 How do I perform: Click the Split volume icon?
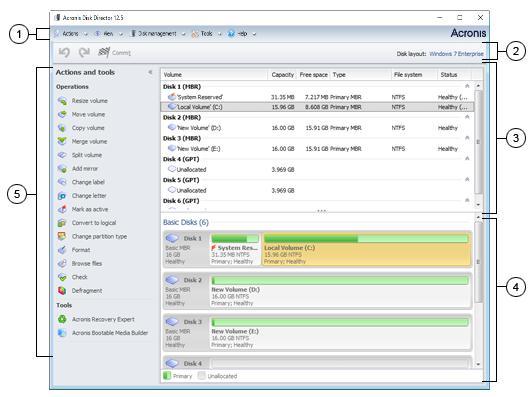point(62,155)
